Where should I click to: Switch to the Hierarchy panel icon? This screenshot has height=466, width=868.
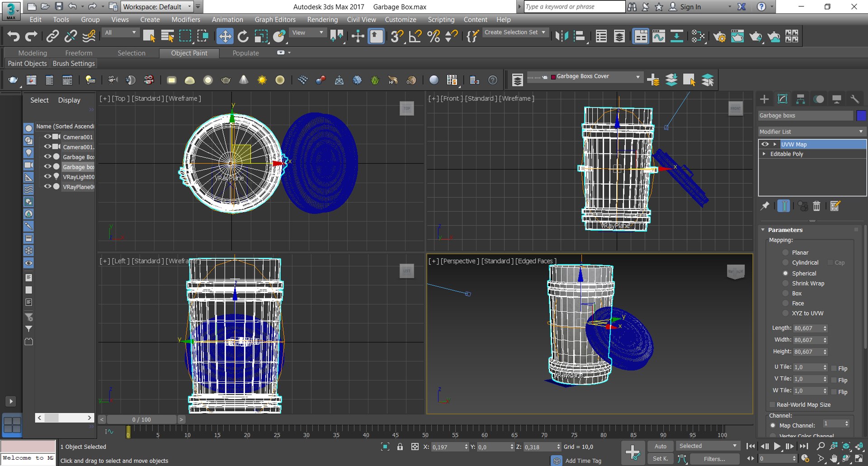tap(800, 99)
